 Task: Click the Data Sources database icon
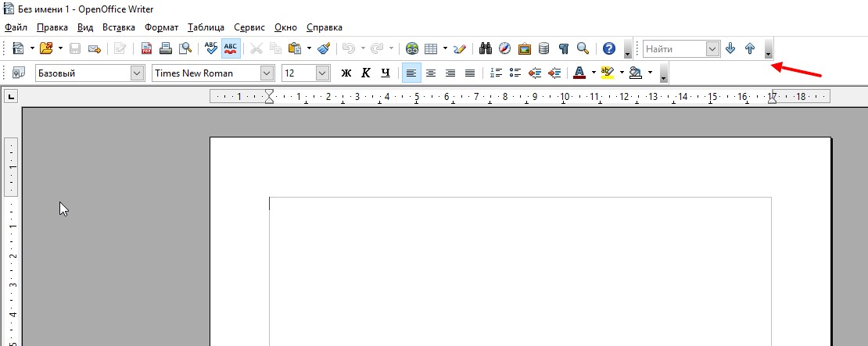[543, 48]
